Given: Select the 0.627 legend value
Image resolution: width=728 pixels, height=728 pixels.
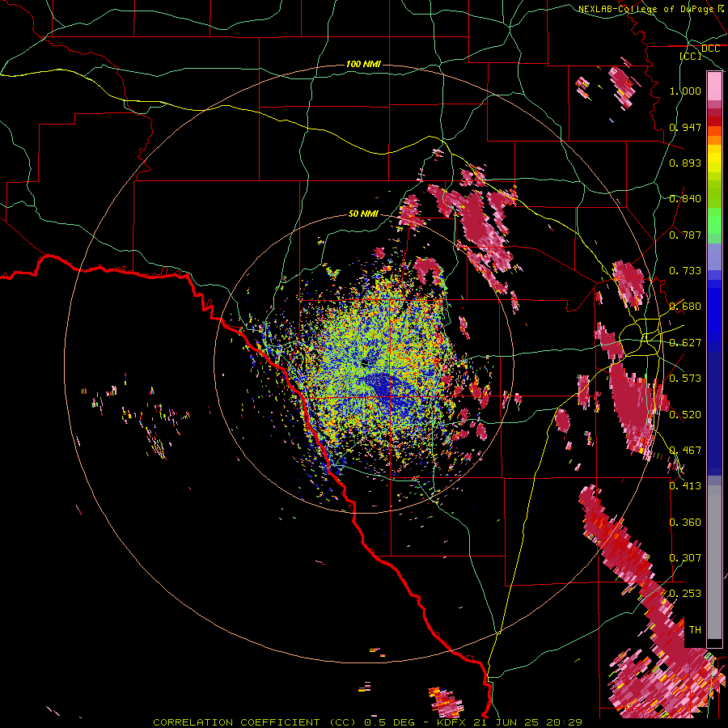Looking at the screenshot, I should 685,343.
